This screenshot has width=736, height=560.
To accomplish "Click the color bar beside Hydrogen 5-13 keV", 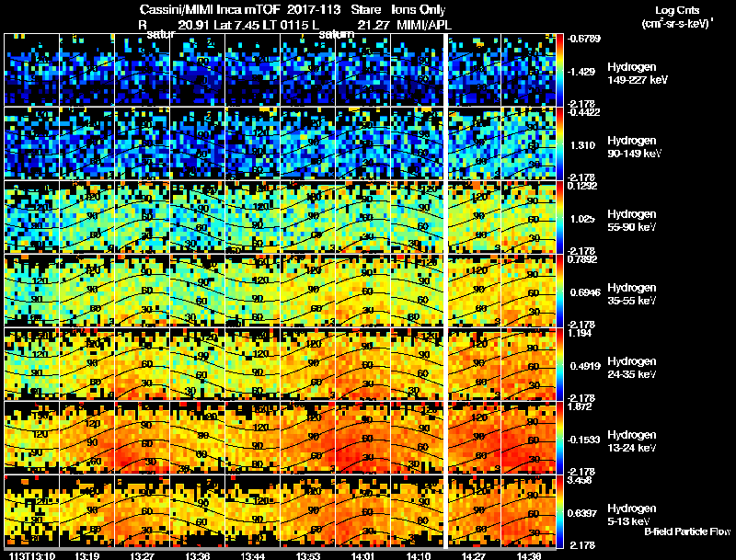I will point(559,511).
